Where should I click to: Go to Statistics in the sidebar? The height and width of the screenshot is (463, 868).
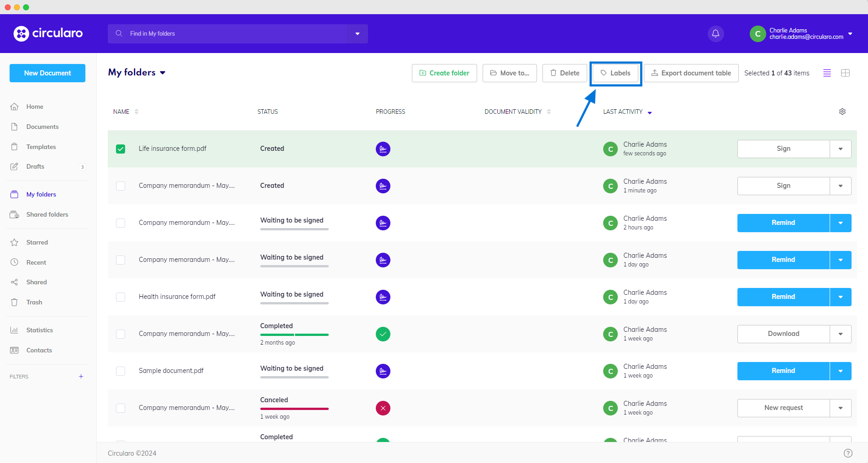[x=40, y=330]
